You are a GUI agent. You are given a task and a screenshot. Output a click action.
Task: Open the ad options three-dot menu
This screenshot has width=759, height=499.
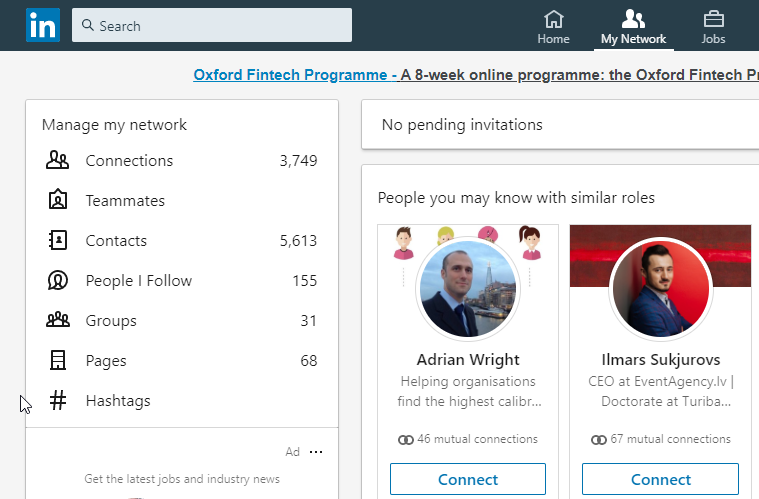coord(316,452)
